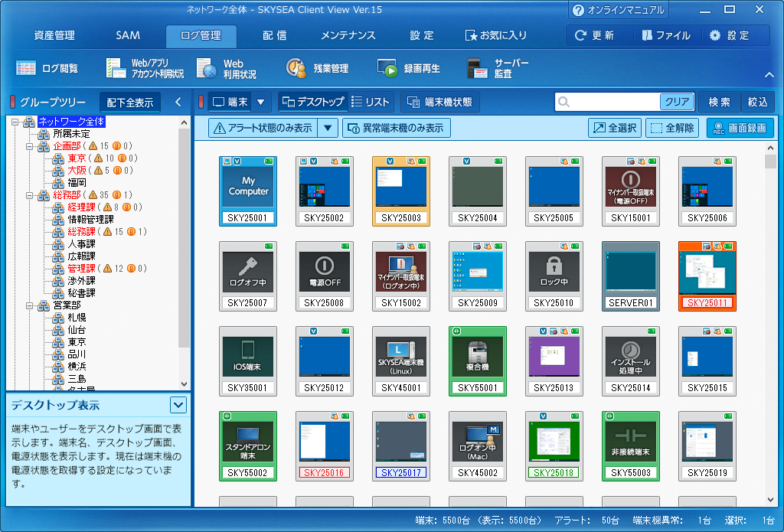784x532 pixels.
Task: Launch 録画再生 recording playback
Action: coord(408,68)
